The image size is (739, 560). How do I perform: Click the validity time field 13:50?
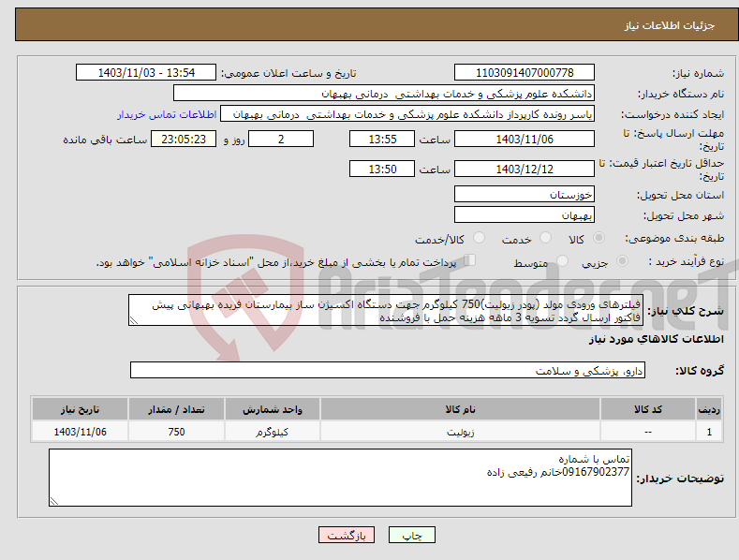(x=382, y=169)
